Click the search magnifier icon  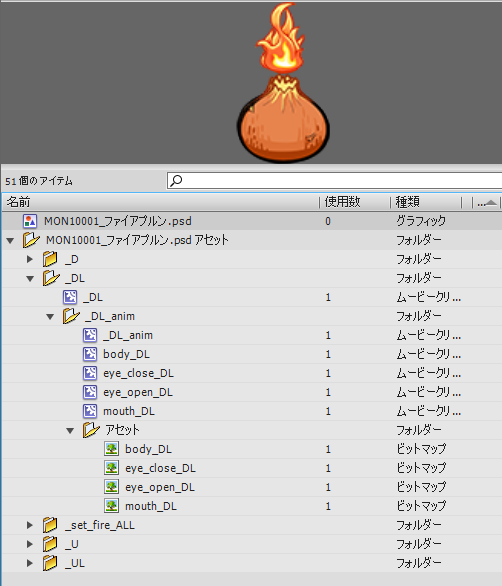[176, 181]
